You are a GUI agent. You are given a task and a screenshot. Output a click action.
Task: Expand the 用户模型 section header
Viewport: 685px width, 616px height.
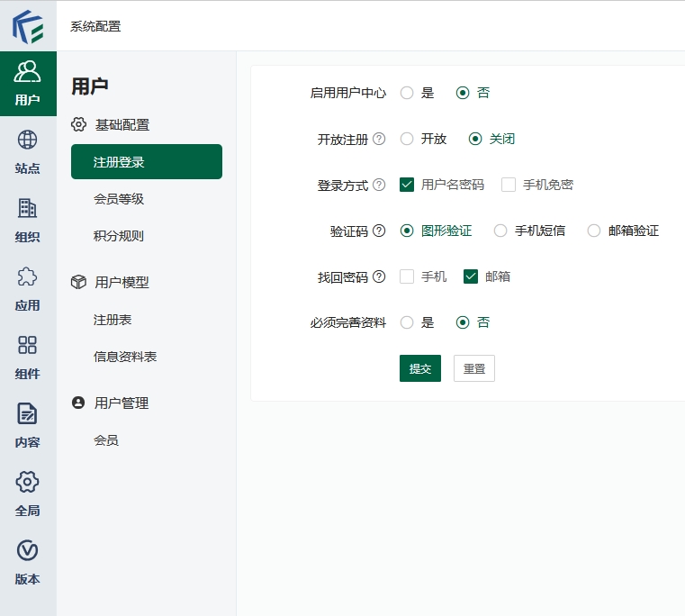tap(122, 282)
